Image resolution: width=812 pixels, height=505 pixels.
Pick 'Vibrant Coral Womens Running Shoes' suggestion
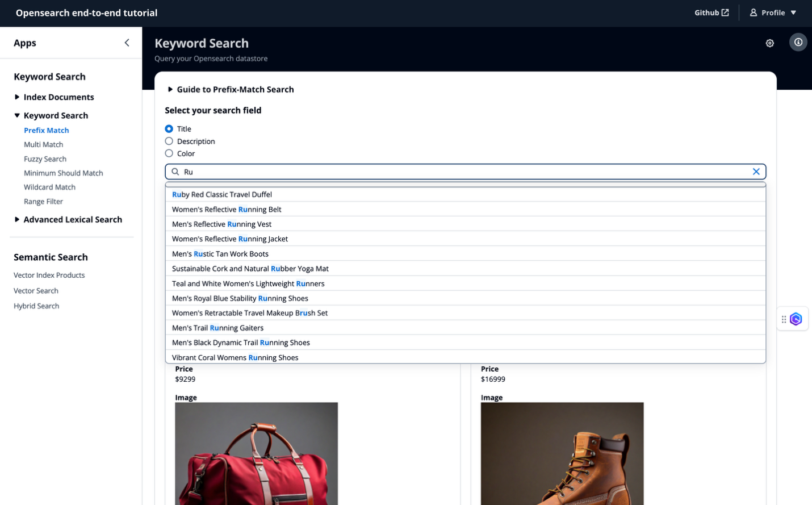click(466, 357)
